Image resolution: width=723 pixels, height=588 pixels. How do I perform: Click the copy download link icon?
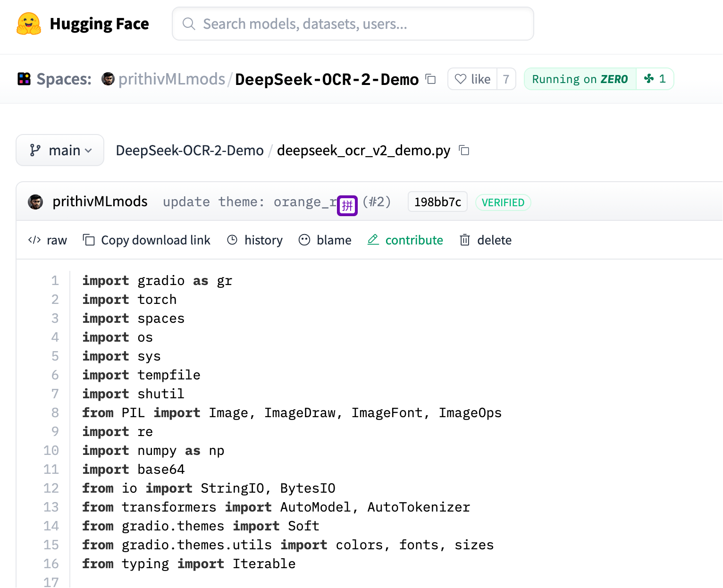point(89,240)
